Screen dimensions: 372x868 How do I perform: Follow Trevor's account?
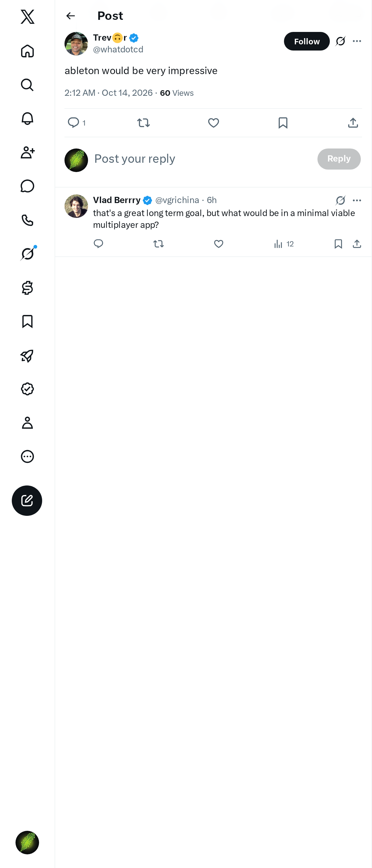pyautogui.click(x=307, y=41)
